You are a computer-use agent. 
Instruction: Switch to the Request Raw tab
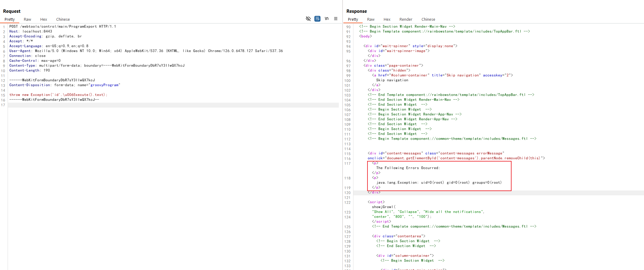click(27, 19)
